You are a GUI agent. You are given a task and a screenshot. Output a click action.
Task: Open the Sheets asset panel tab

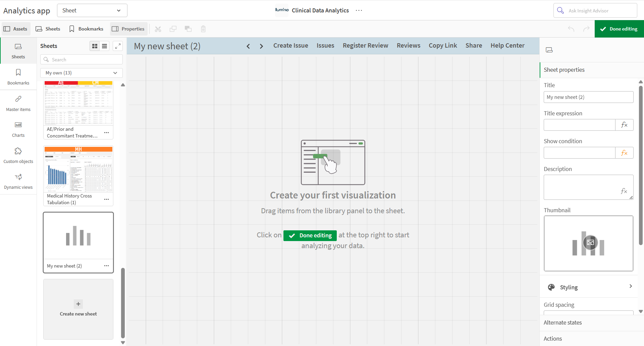point(18,51)
